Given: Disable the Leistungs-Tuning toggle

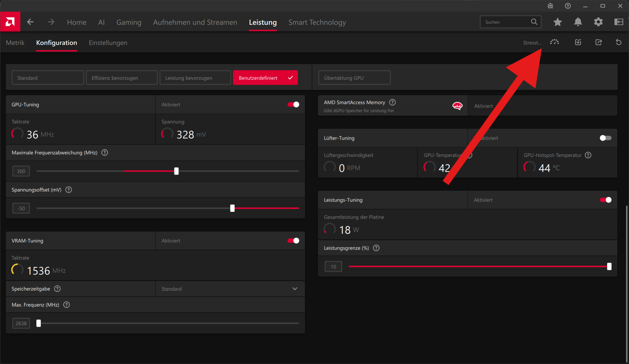Looking at the screenshot, I should [x=605, y=200].
